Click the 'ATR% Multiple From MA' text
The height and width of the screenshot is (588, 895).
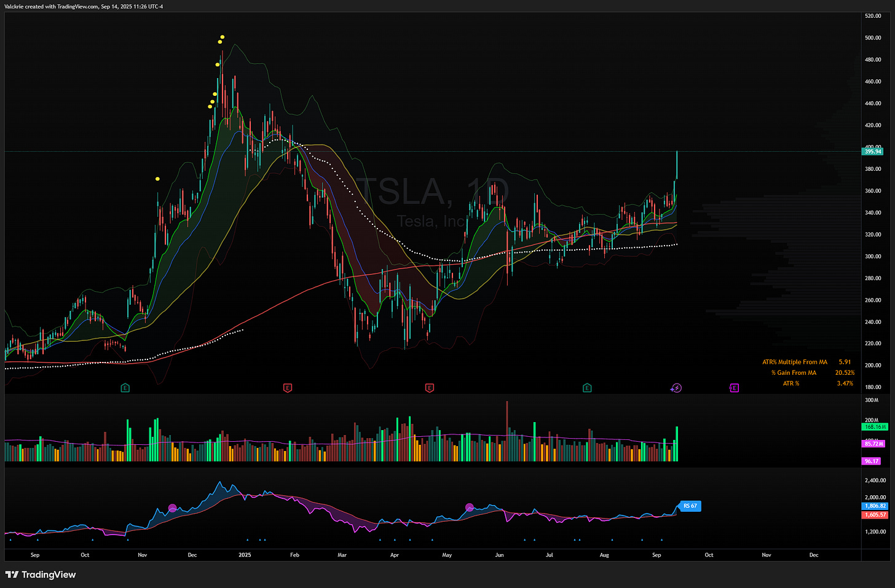pyautogui.click(x=795, y=362)
